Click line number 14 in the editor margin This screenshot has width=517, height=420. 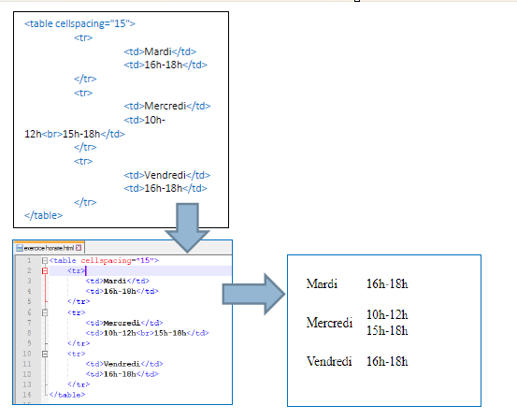tap(27, 395)
